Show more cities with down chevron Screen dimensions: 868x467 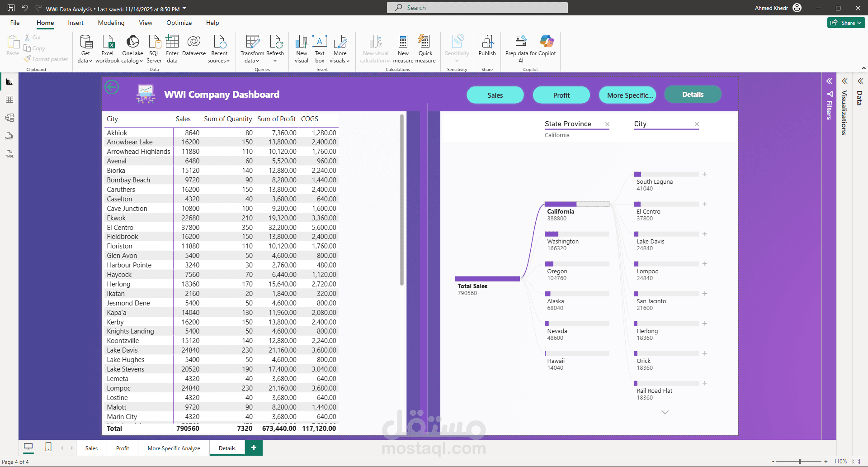665,412
